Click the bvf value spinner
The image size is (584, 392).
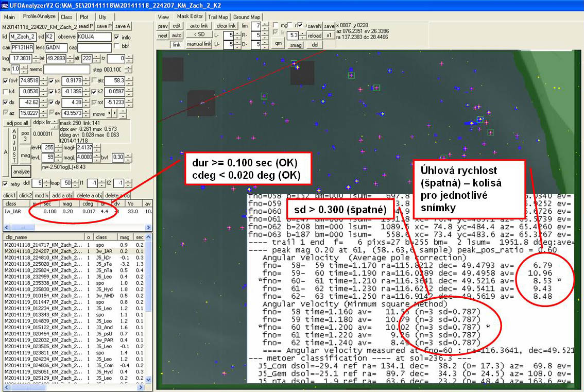pos(128,157)
